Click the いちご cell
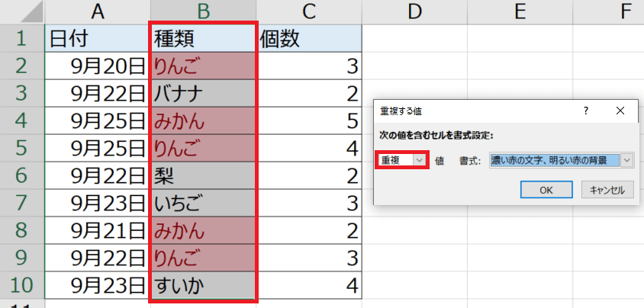The height and width of the screenshot is (308, 644). click(203, 204)
